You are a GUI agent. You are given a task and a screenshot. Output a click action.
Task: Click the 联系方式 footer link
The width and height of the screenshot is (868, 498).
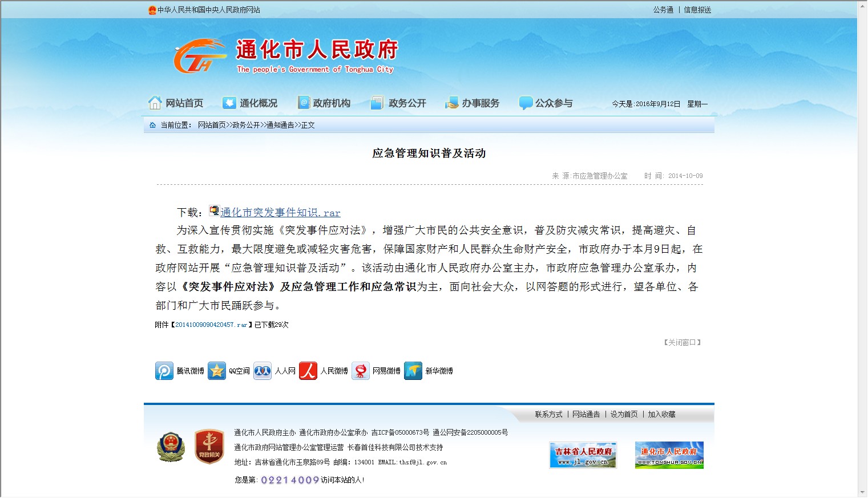(x=548, y=415)
